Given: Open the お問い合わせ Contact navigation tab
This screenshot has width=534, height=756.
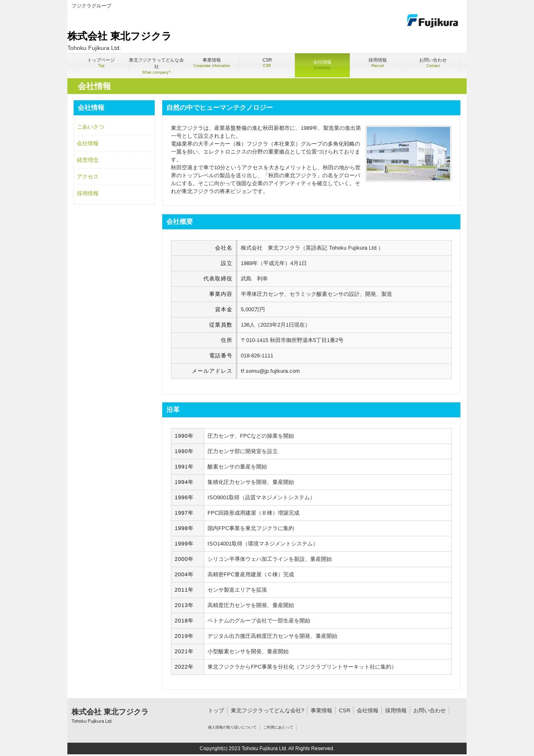Looking at the screenshot, I should [433, 65].
